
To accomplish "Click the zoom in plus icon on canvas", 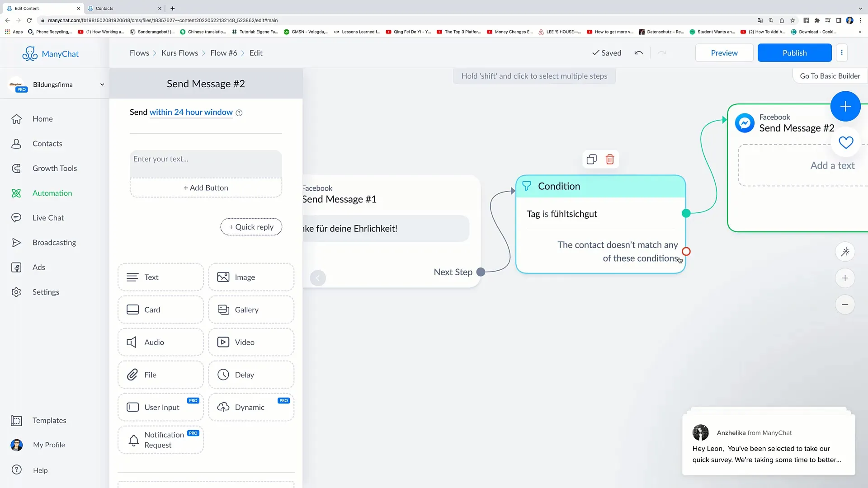I will (845, 278).
